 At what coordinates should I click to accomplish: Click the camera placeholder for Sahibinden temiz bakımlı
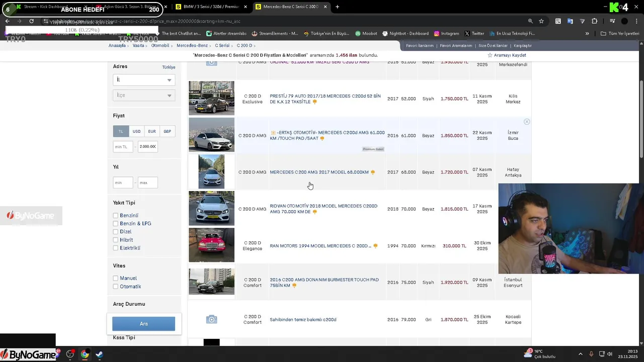point(212,320)
